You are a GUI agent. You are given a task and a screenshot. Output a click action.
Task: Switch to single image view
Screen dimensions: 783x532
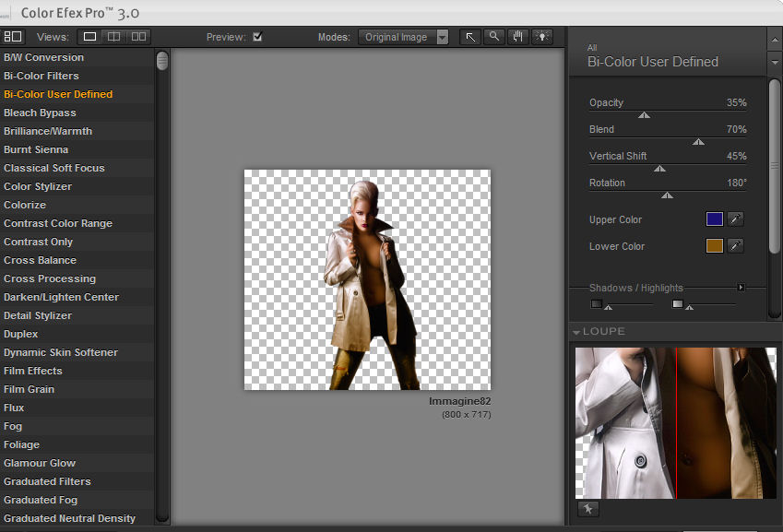click(x=90, y=37)
